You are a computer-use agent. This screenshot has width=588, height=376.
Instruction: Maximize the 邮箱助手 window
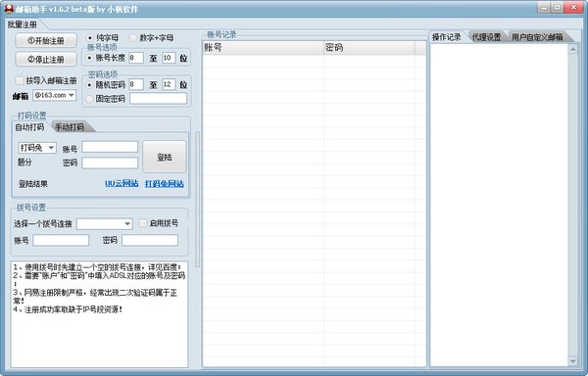[558, 8]
